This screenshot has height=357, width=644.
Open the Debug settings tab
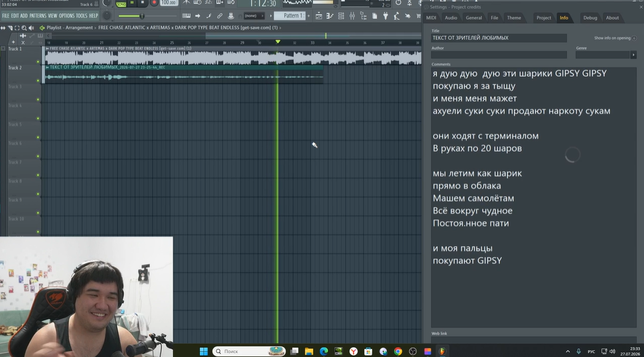(x=590, y=18)
